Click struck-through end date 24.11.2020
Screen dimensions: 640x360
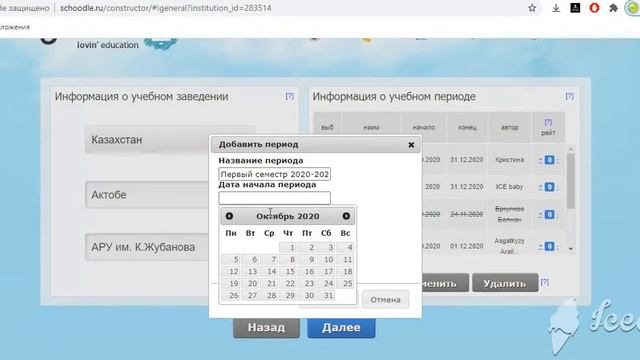tap(467, 214)
